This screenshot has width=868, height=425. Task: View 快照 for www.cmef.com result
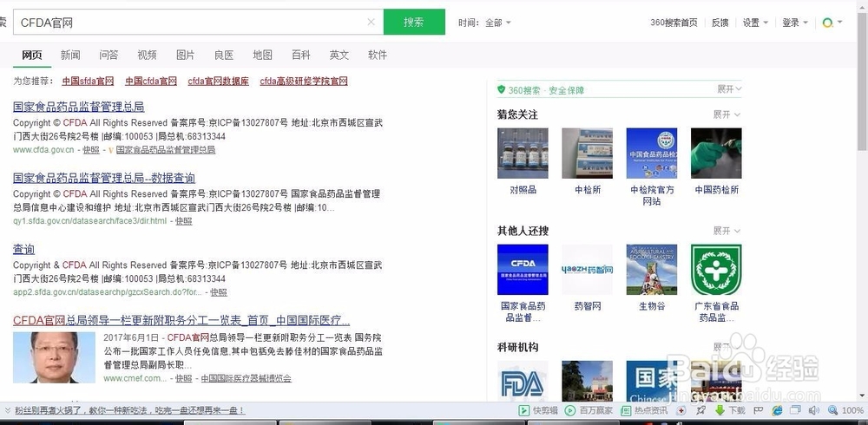pyautogui.click(x=184, y=378)
